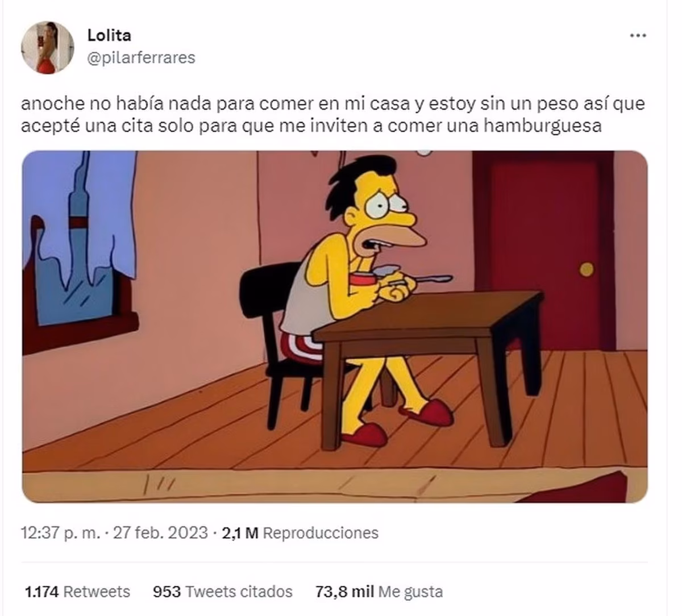
Task: Show the 73,8 mil Me gusta list
Action: pyautogui.click(x=379, y=592)
